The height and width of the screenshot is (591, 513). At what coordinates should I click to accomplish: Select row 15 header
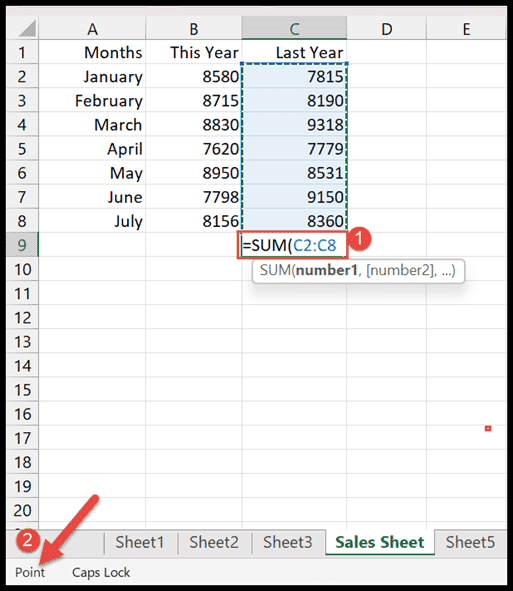[x=23, y=390]
